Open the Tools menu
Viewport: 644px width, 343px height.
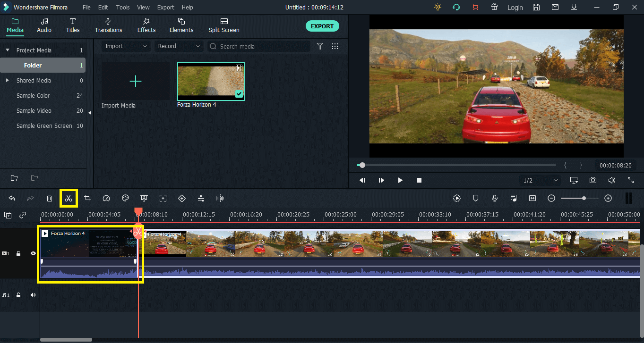123,7
